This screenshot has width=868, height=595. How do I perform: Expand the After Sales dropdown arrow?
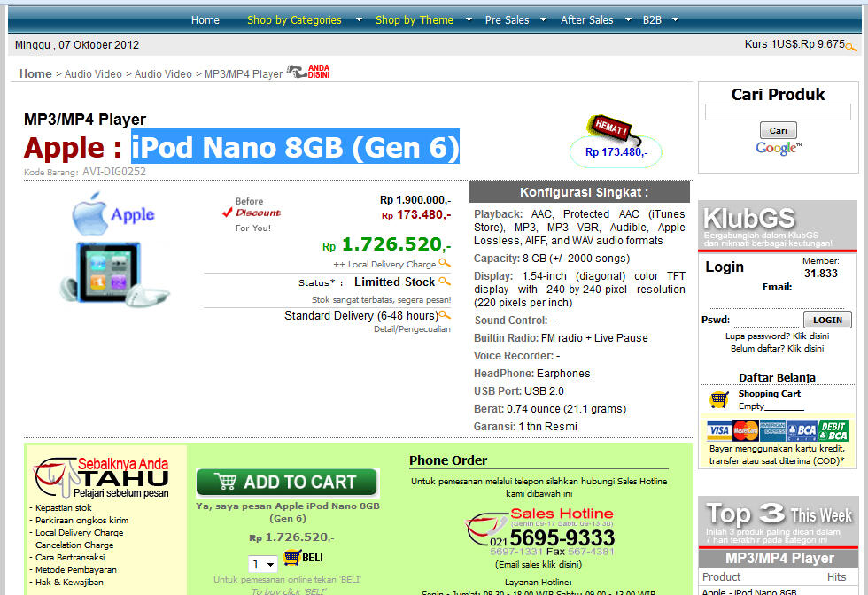628,20
